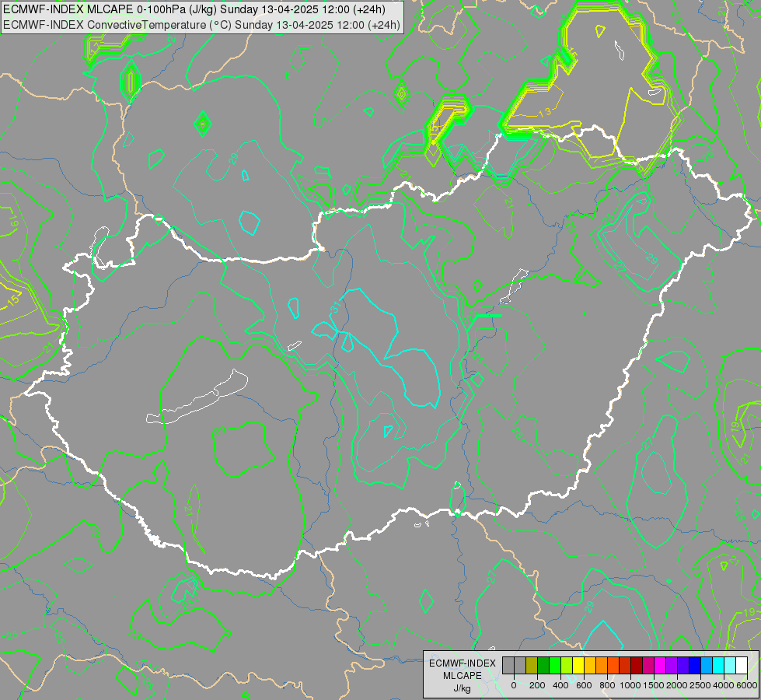
Task: Click legend tick label 2500
Action: tap(700, 685)
